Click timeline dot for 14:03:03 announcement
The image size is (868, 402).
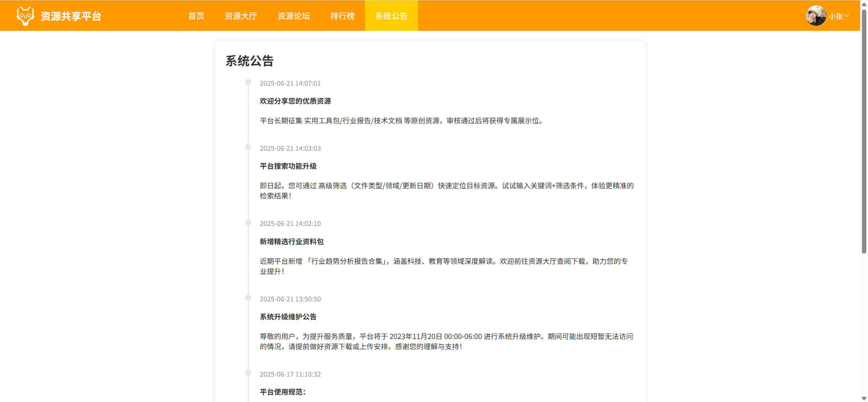point(248,147)
